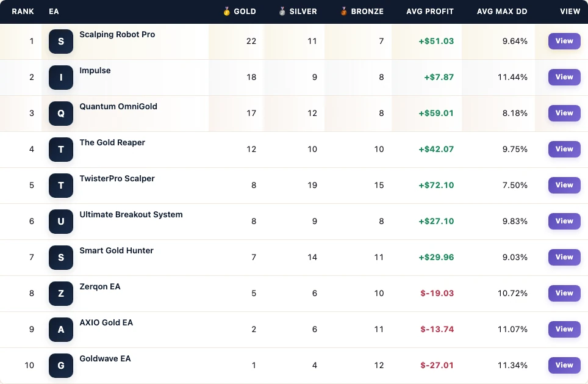Viewport: 588px width, 384px height.
Task: Click the loss value '$-19.03'
Action: (437, 294)
